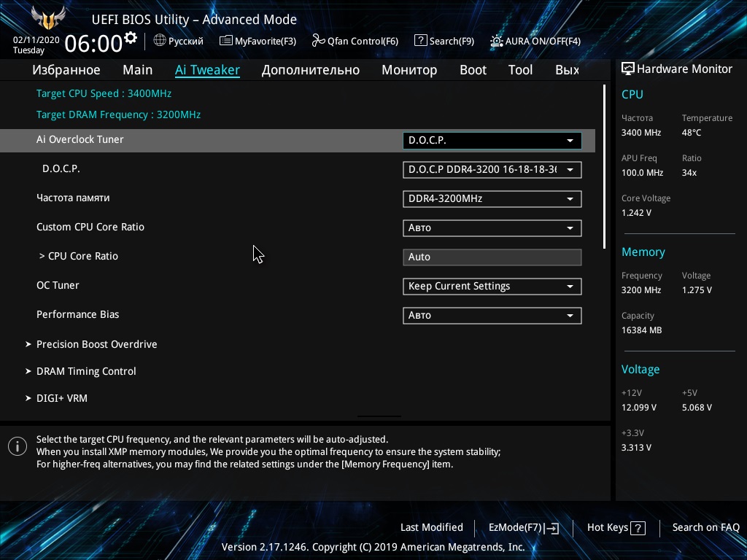Viewport: 747px width, 560px height.
Task: Click Last Modified button
Action: click(x=432, y=528)
